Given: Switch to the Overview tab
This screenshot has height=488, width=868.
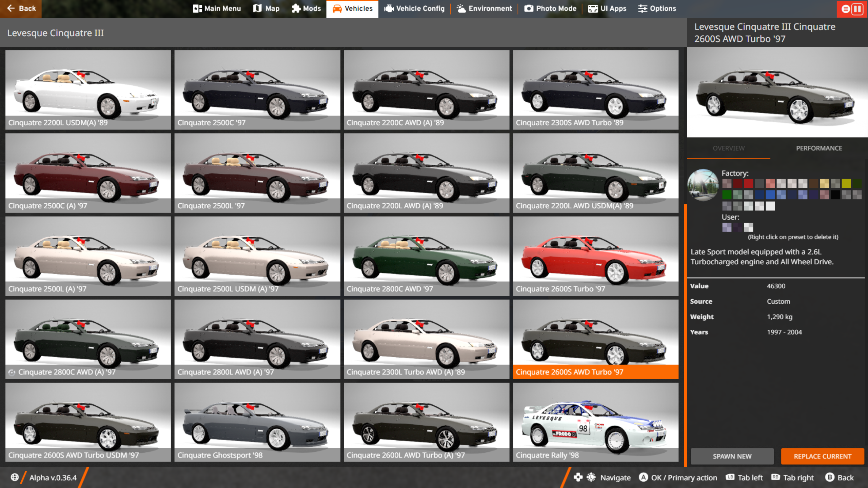Looking at the screenshot, I should click(728, 148).
